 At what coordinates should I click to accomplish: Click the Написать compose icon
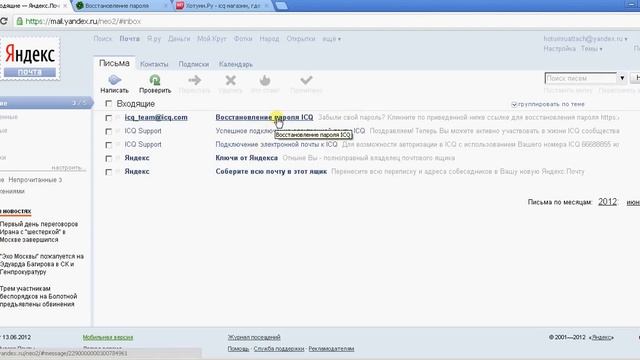114,80
